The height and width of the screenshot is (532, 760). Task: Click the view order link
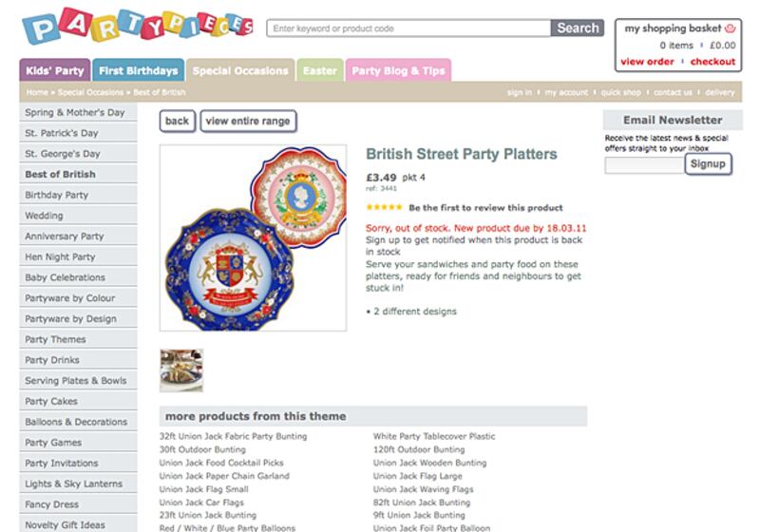[647, 62]
